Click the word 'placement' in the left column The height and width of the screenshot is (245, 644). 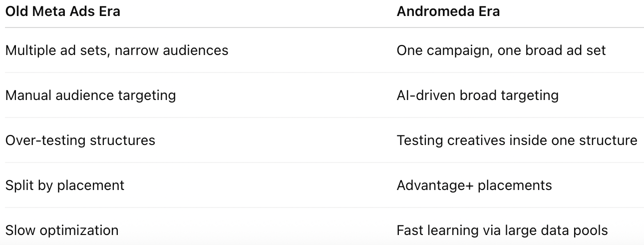click(x=91, y=185)
